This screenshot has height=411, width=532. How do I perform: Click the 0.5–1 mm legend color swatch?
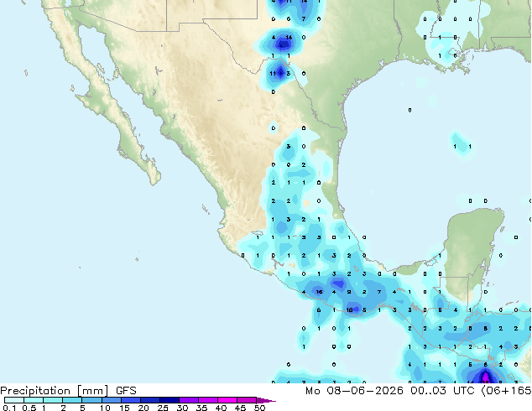(x=34, y=400)
